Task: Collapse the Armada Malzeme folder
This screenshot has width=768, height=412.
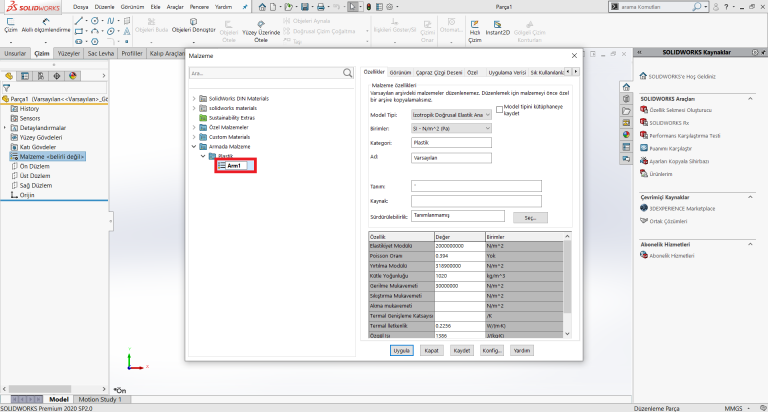Action: click(193, 147)
